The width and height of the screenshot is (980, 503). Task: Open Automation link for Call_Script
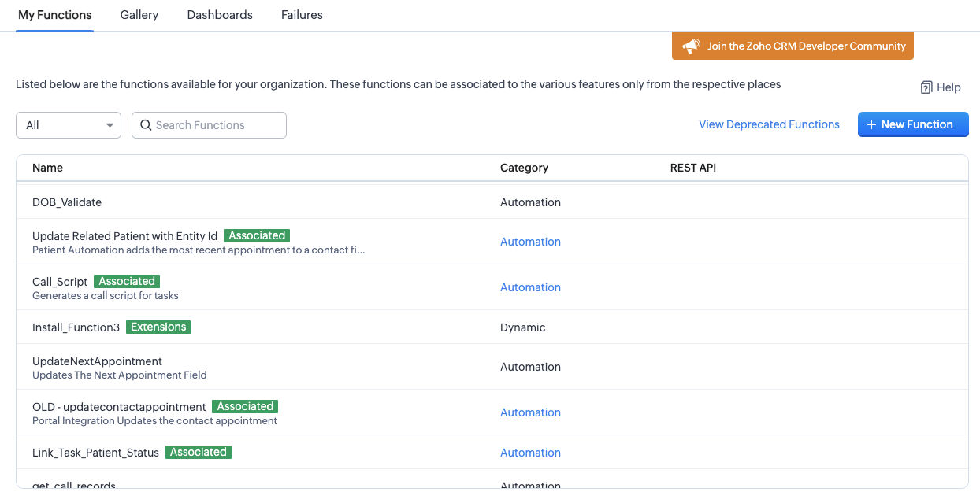pos(530,287)
